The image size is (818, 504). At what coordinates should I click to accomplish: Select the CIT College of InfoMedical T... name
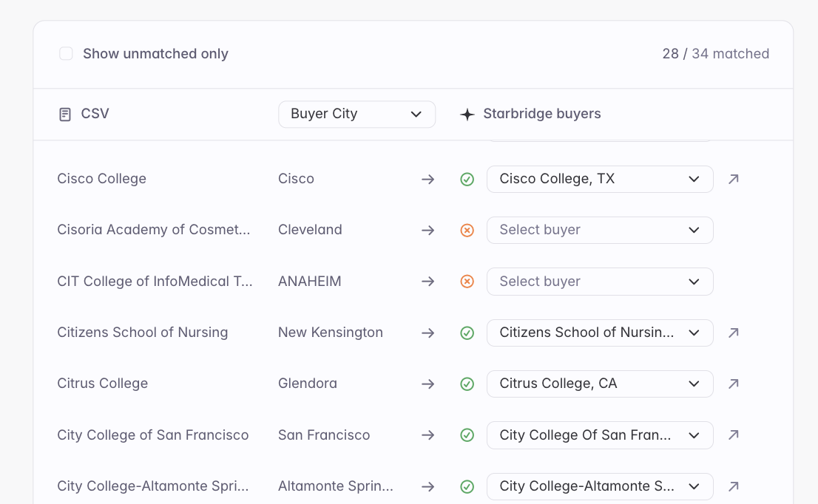point(155,282)
